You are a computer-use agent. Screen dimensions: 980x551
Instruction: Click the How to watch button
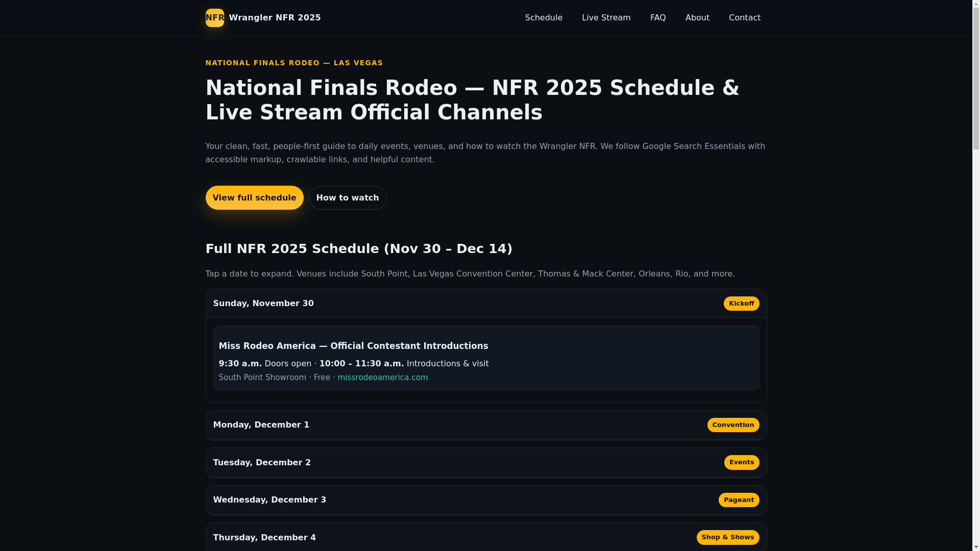348,197
